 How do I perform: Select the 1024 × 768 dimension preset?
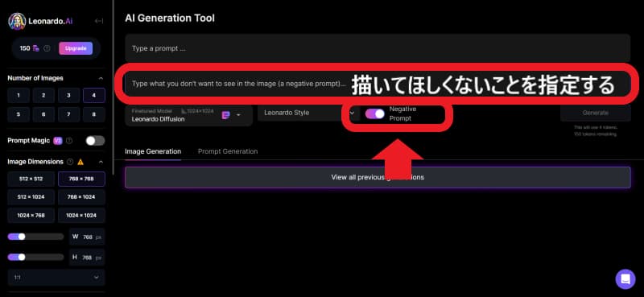click(x=31, y=215)
